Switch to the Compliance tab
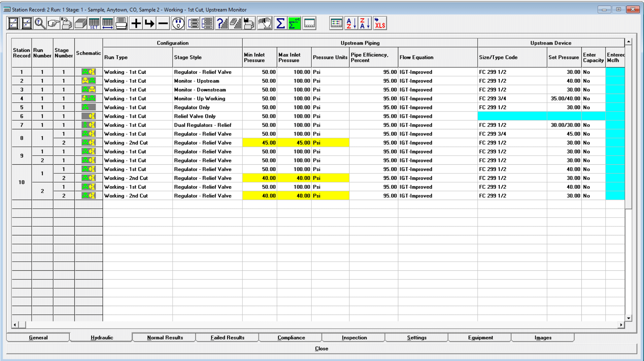 (x=291, y=337)
